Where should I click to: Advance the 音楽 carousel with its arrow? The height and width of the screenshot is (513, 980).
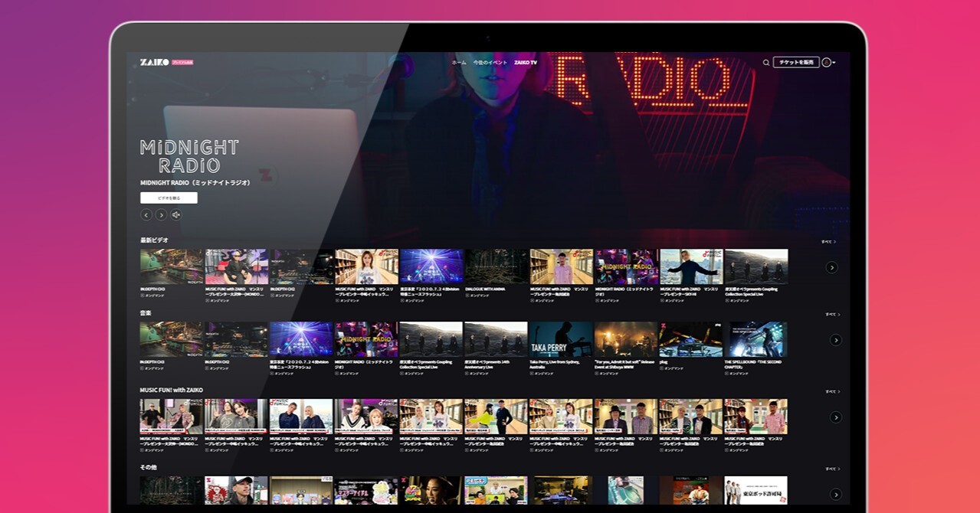tap(836, 340)
